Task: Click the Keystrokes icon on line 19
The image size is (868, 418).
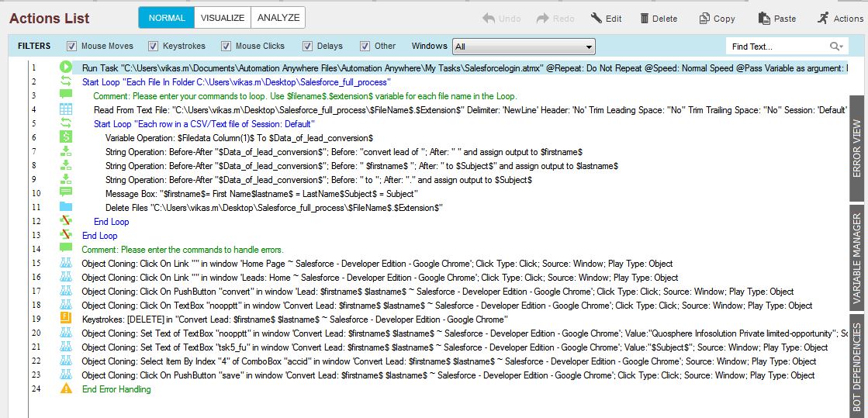Action: click(66, 320)
